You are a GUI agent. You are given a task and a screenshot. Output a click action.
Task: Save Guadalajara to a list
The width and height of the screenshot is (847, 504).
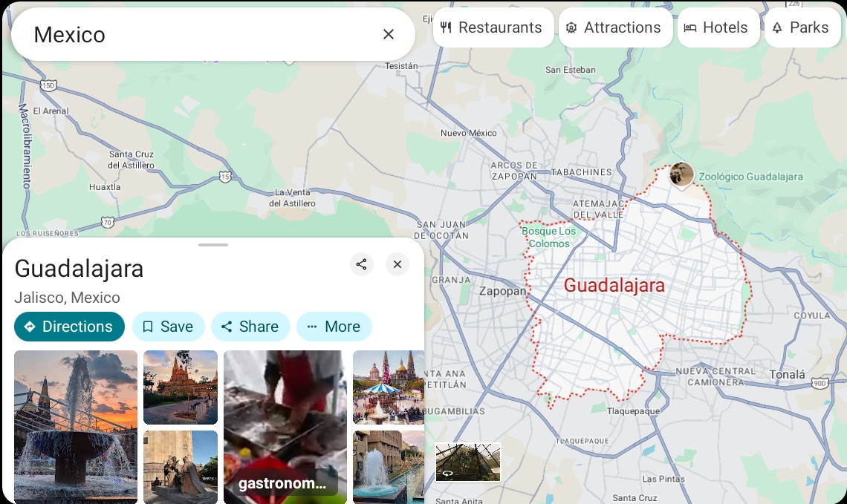168,327
